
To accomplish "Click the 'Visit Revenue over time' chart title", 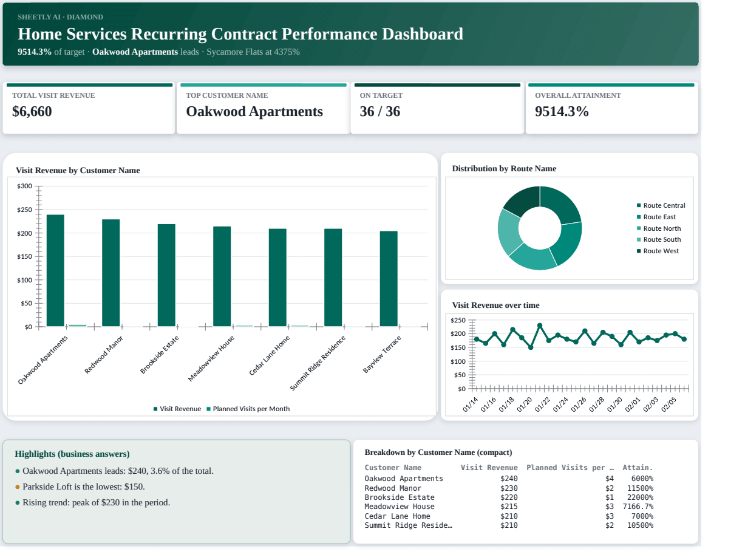I will [x=495, y=305].
